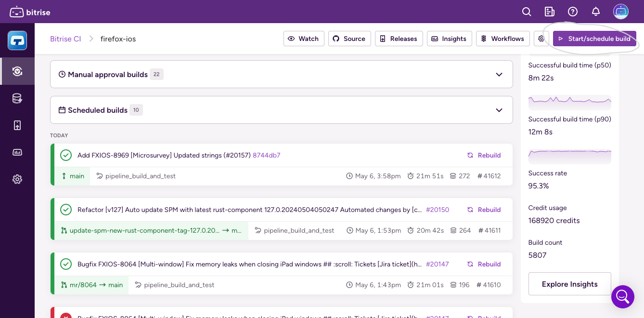Click the firefox-ios breadcrumb text
The width and height of the screenshot is (644, 318).
118,39
